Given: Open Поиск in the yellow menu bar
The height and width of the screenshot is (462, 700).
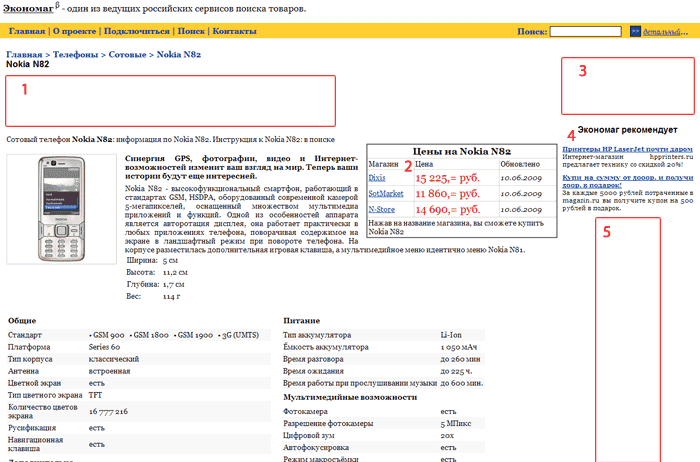Looking at the screenshot, I should click(x=191, y=31).
